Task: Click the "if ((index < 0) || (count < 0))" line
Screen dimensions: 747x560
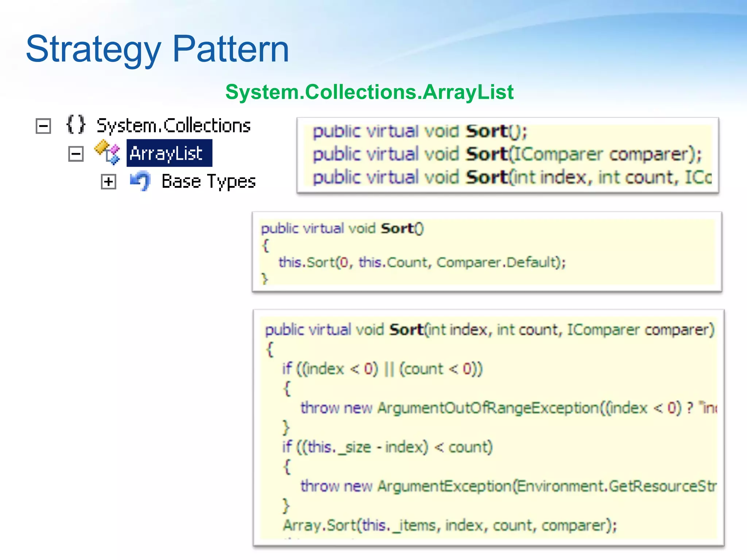Action: pyautogui.click(x=382, y=369)
